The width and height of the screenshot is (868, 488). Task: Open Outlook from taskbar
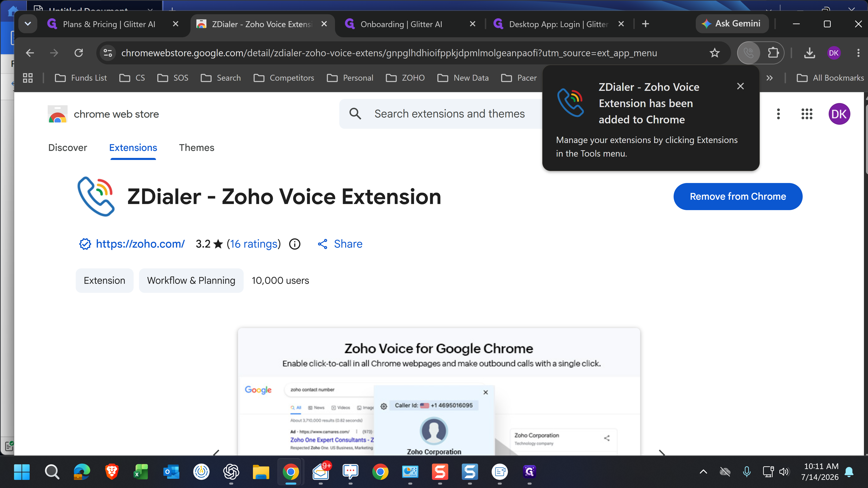[171, 472]
